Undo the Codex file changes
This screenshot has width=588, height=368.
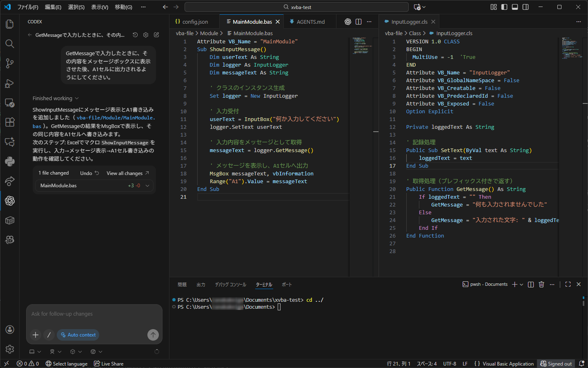click(89, 173)
